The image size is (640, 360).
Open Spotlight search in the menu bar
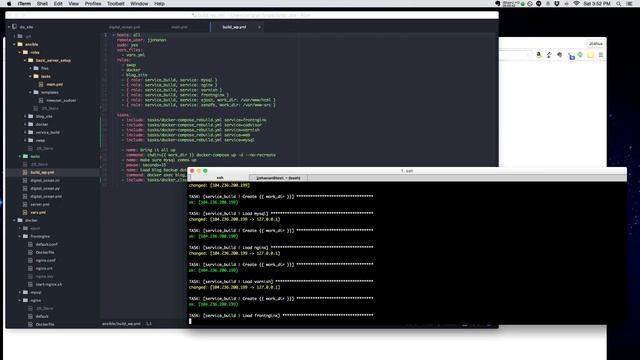619,4
